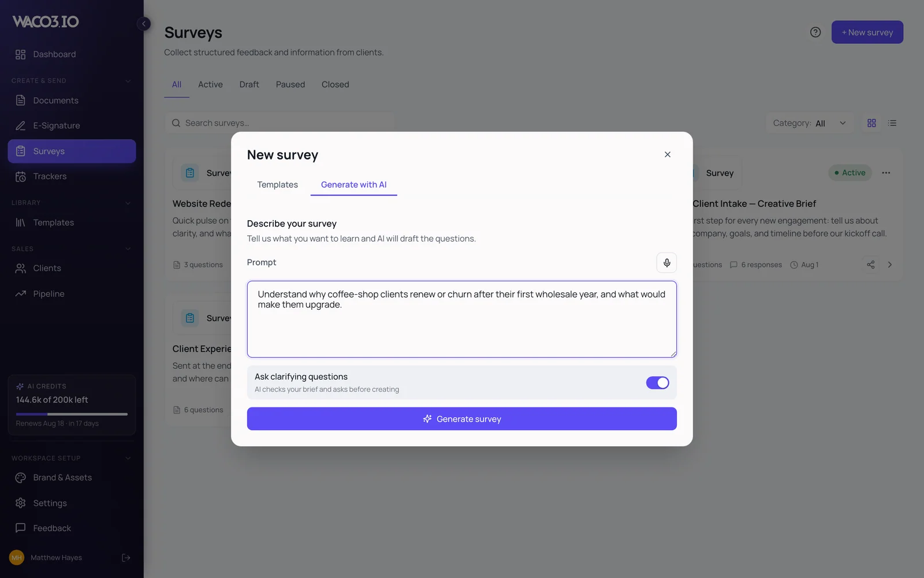The image size is (924, 578).
Task: Click the AI credits usage bar
Action: (72, 414)
